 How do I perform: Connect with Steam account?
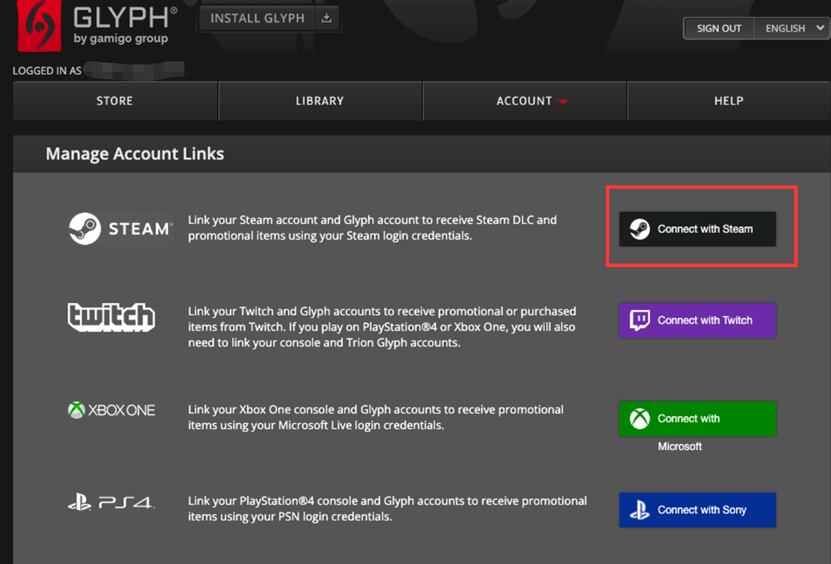(697, 229)
